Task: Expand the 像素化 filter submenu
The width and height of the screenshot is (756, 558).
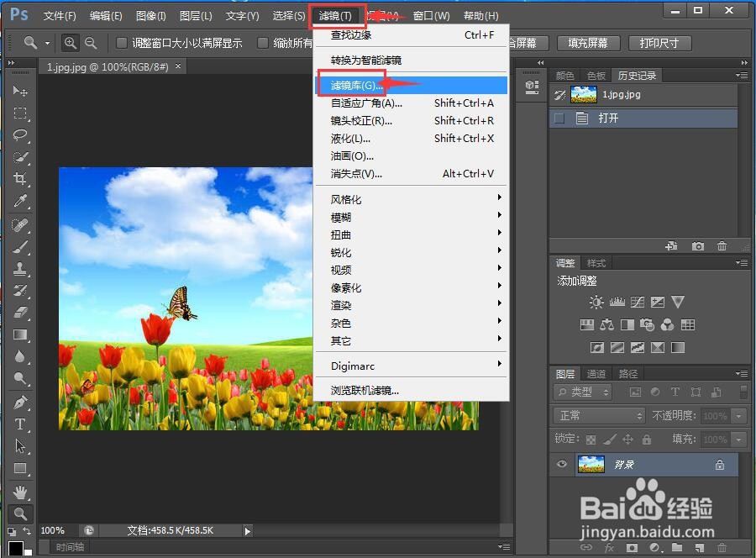Action: 412,287
